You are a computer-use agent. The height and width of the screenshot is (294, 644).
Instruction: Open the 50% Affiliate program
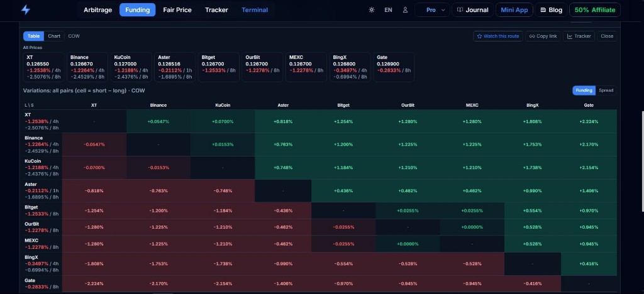(x=595, y=10)
